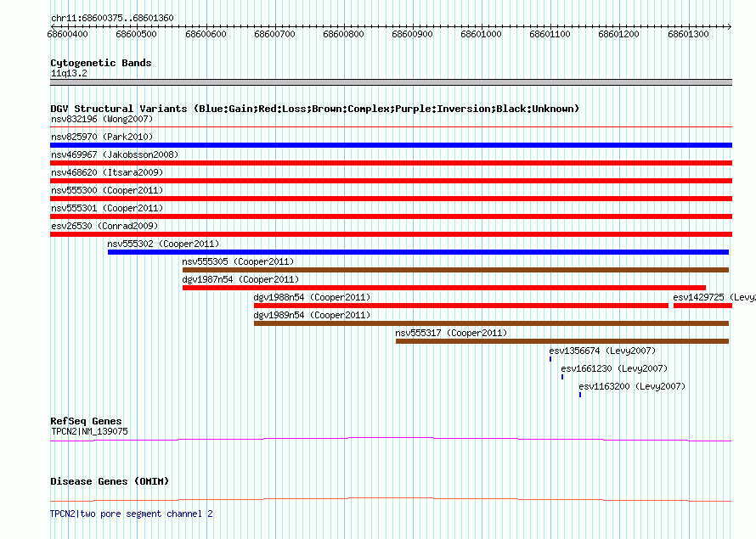Select the dgv1987n54 (Cooper2011) red bar

tap(444, 288)
